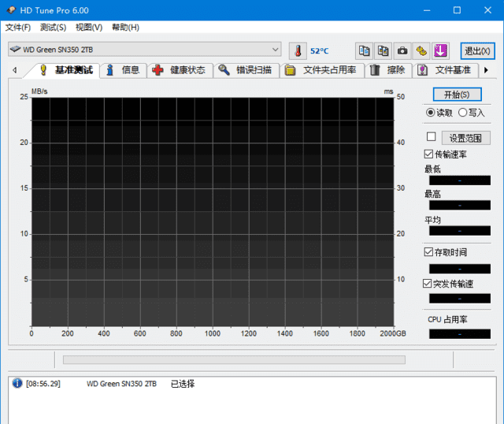504x424 pixels.
Task: Click the thermometer temperature icon
Action: tap(298, 50)
